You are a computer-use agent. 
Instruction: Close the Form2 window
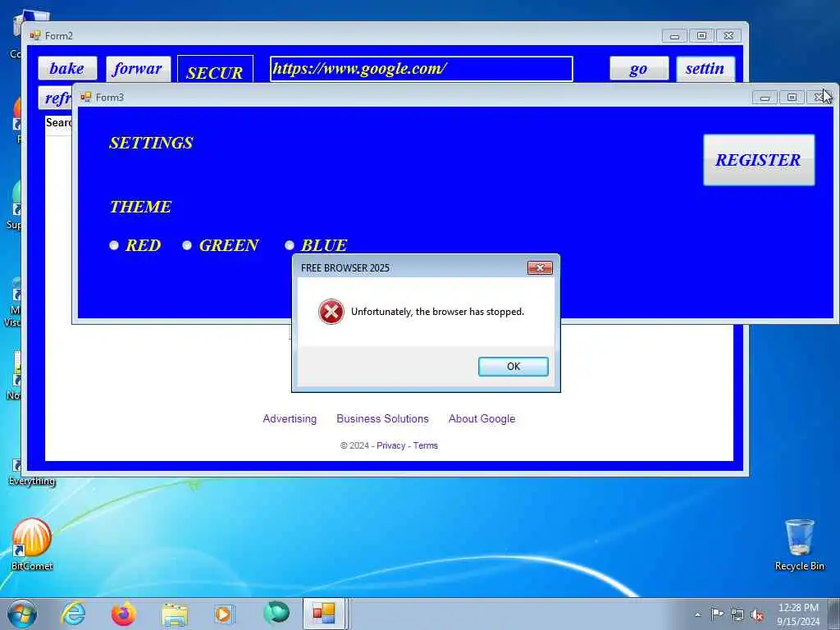pyautogui.click(x=728, y=36)
